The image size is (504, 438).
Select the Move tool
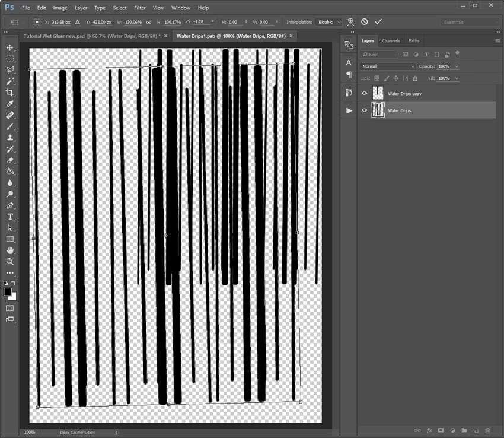(10, 47)
